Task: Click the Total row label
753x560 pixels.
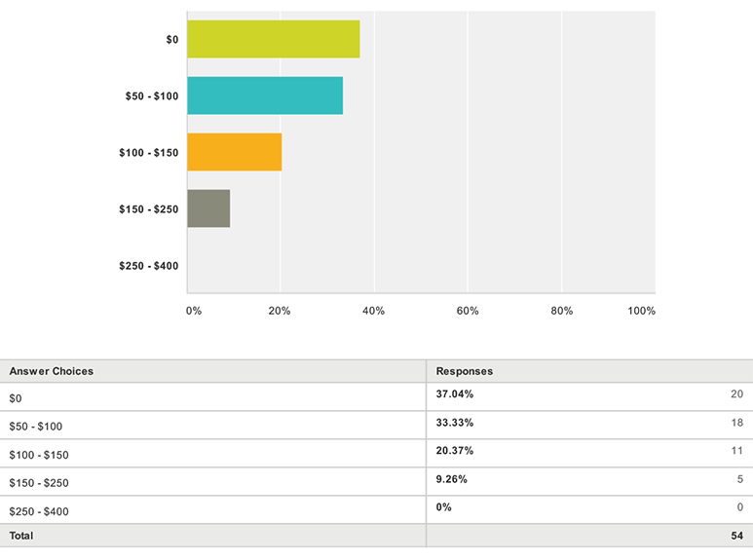Action: (21, 536)
